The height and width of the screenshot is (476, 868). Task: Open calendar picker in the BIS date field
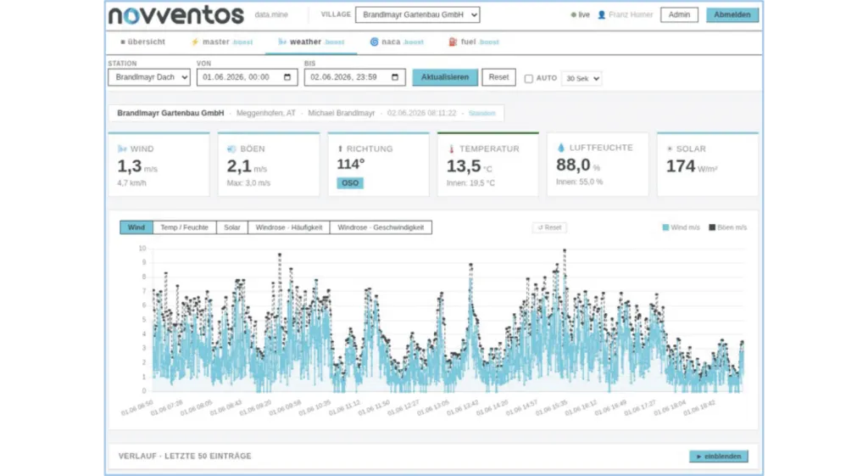click(395, 77)
